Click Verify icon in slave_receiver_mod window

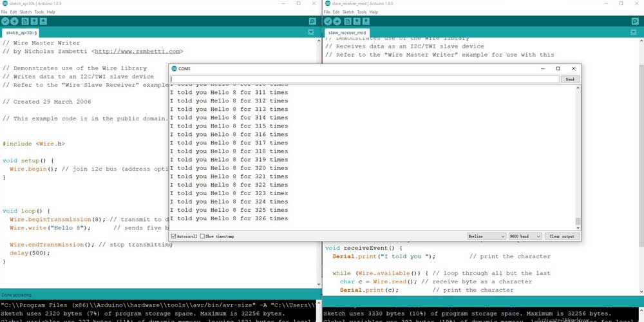[328, 21]
